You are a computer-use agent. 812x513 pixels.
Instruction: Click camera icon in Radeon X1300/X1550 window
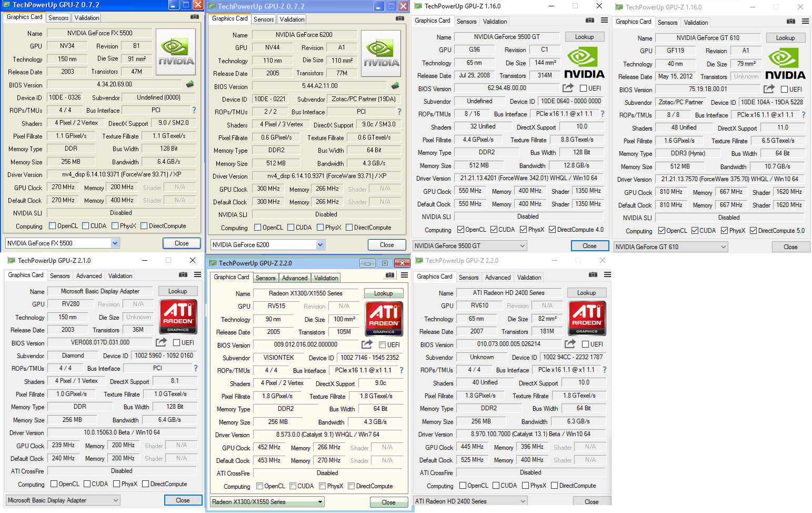tap(390, 275)
